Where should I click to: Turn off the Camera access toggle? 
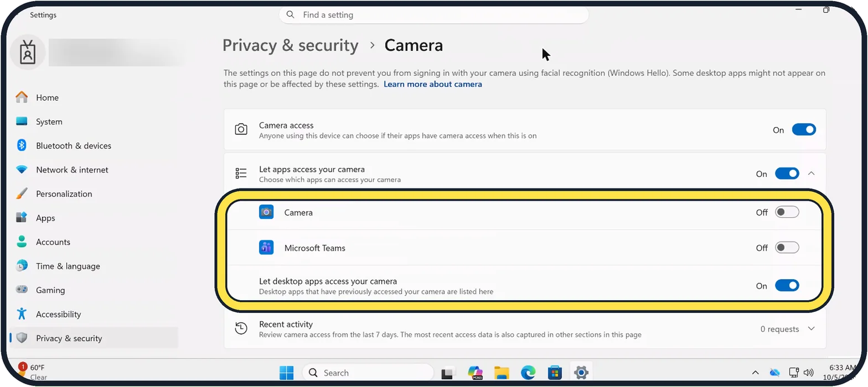click(x=804, y=130)
